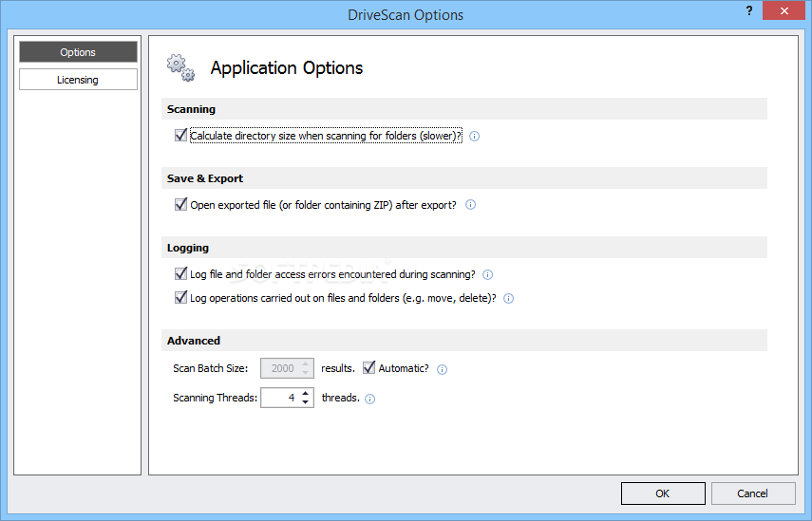812x521 pixels.
Task: Dismiss dialog with Cancel button
Action: click(753, 493)
